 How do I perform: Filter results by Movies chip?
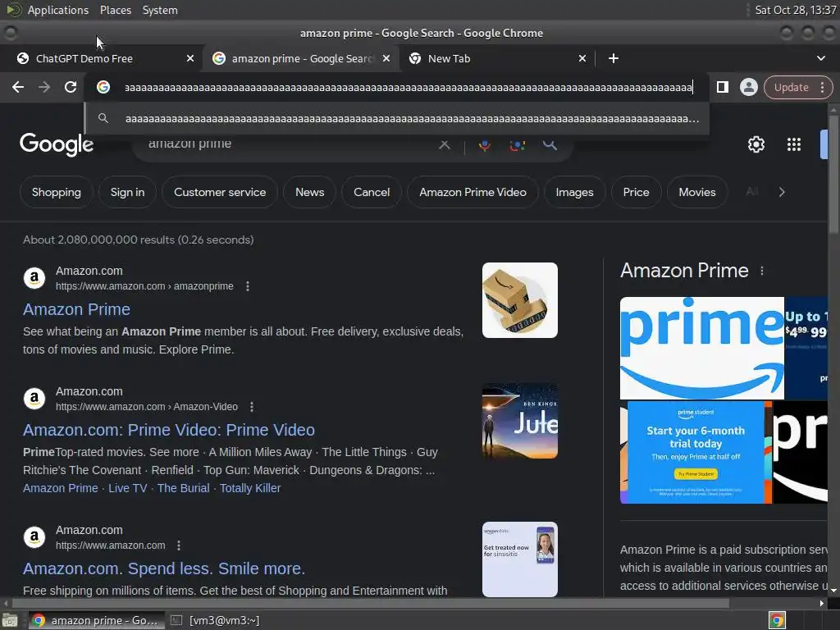(697, 192)
